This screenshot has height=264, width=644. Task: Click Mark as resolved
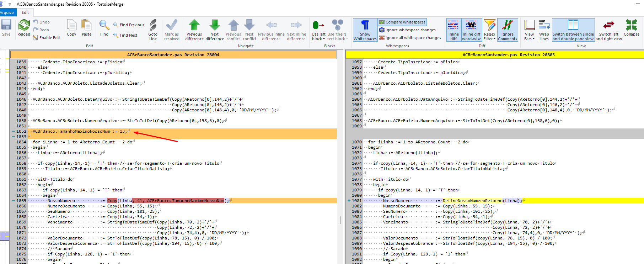172,30
